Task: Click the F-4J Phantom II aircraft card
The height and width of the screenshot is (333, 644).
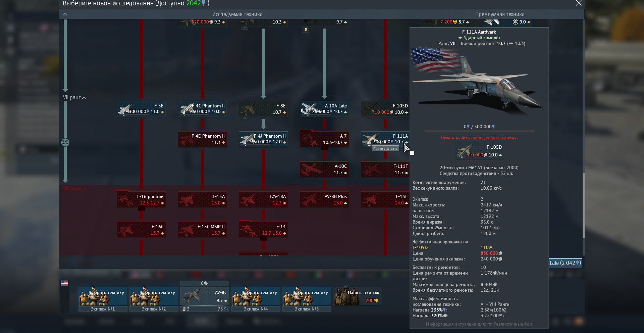Action: (x=263, y=139)
